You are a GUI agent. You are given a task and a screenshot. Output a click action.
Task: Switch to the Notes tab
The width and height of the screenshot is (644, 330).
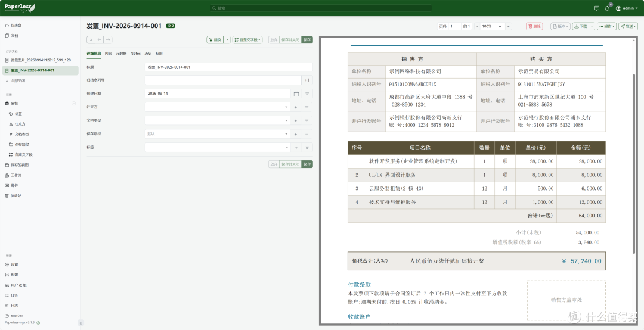135,54
